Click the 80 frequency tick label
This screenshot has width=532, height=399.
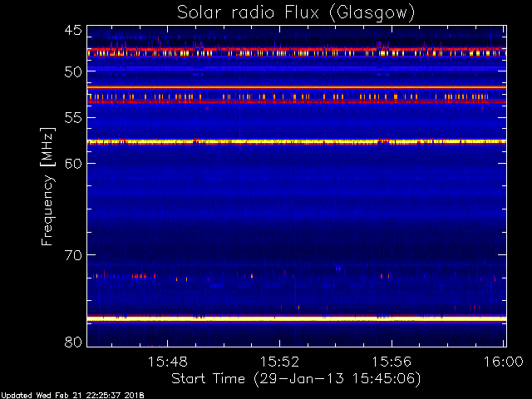(x=73, y=342)
